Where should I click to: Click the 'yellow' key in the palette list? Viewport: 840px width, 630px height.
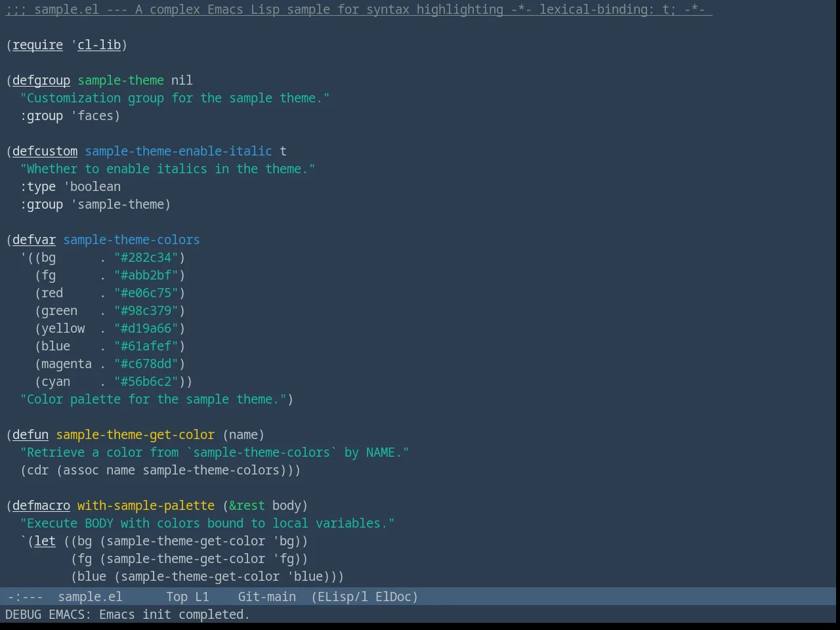tap(63, 328)
